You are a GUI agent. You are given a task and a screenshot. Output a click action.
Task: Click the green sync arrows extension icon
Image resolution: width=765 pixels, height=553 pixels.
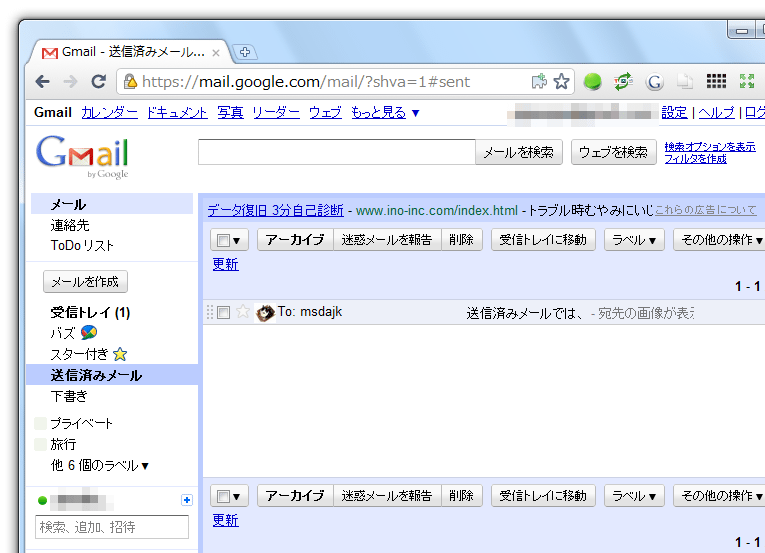click(623, 82)
